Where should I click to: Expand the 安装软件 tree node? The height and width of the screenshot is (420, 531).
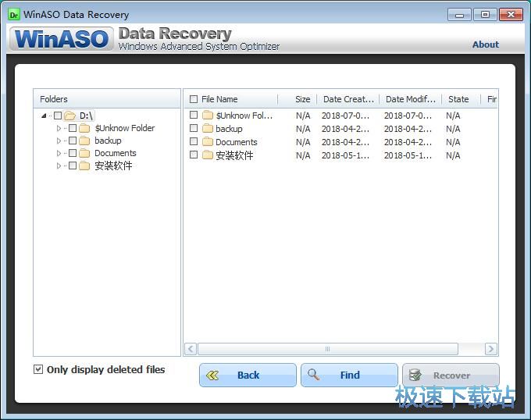[x=59, y=166]
